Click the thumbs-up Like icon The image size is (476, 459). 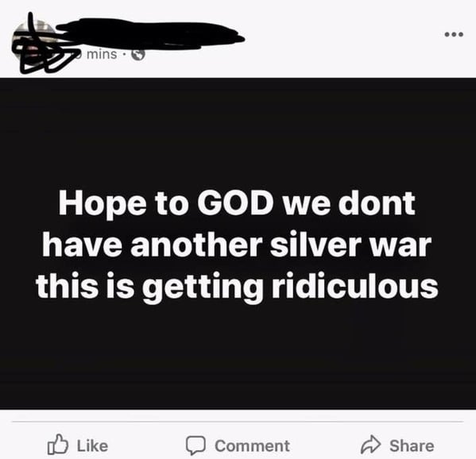[x=57, y=445]
